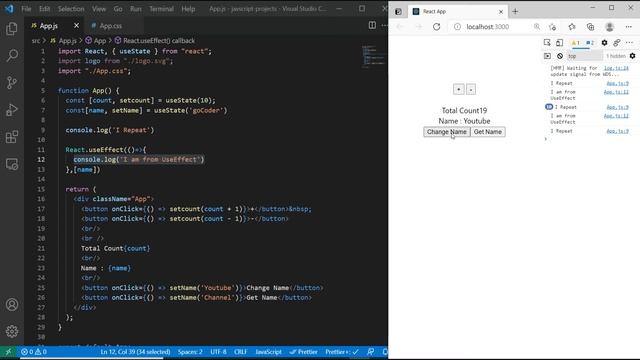Select the React App browser tab
The width and height of the screenshot is (640, 360).
457,11
